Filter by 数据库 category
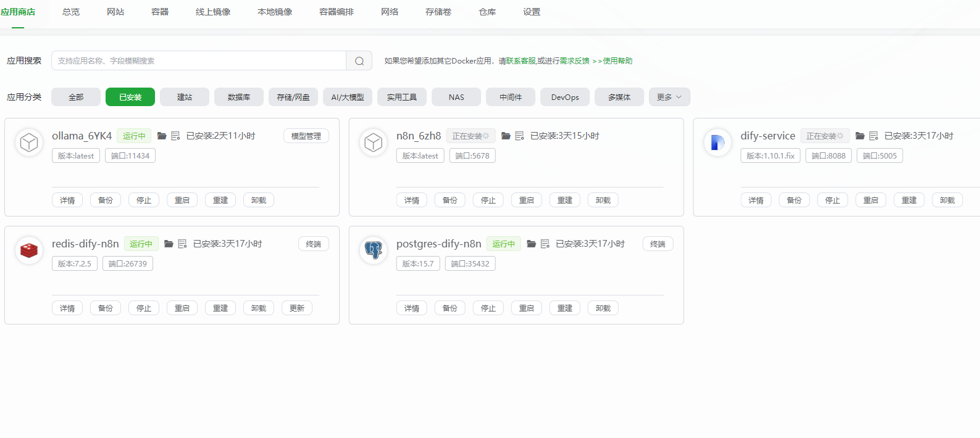This screenshot has height=438, width=980. (x=239, y=97)
